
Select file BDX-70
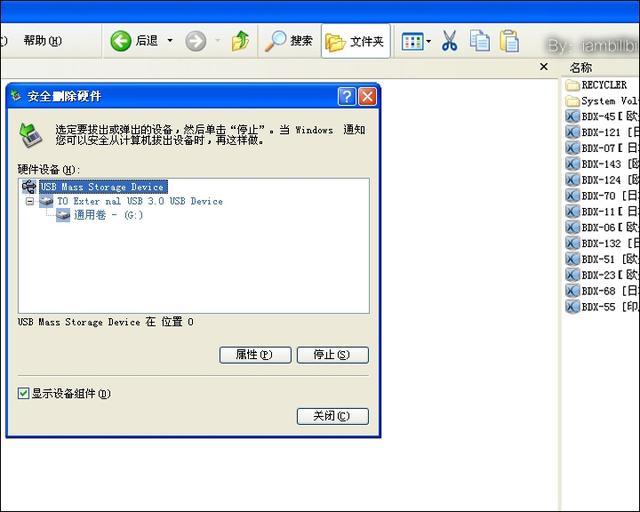click(602, 196)
